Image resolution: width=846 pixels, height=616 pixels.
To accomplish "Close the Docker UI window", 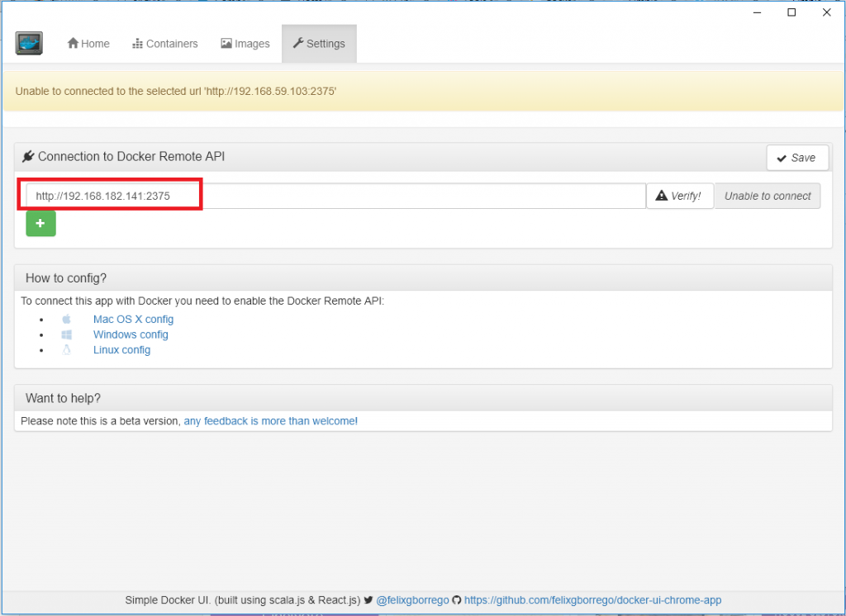I will point(826,12).
